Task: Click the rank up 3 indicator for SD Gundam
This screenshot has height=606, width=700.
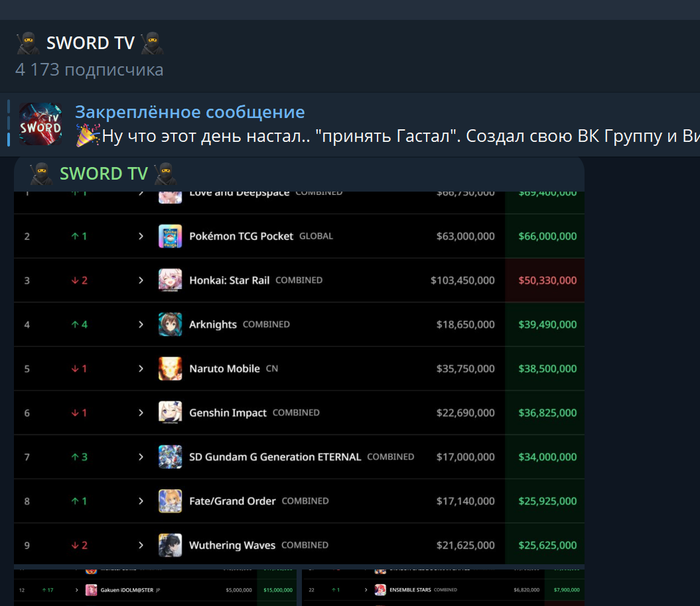Action: (x=80, y=457)
